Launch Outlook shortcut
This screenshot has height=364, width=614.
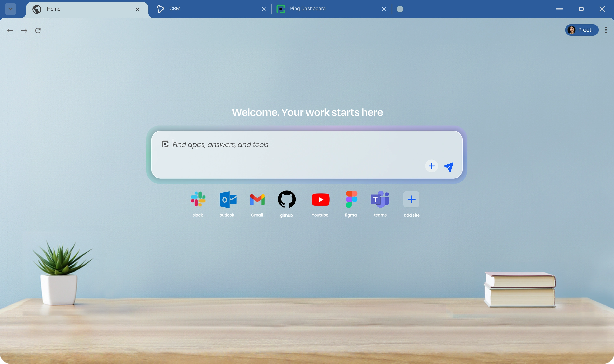[x=227, y=199]
